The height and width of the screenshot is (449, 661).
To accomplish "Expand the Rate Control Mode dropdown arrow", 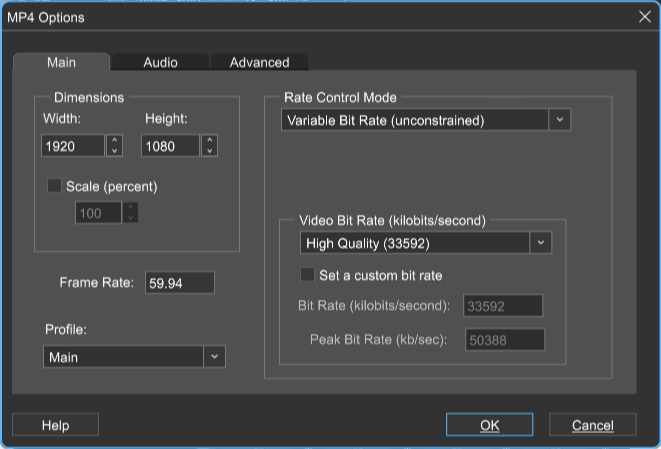I will pyautogui.click(x=559, y=120).
